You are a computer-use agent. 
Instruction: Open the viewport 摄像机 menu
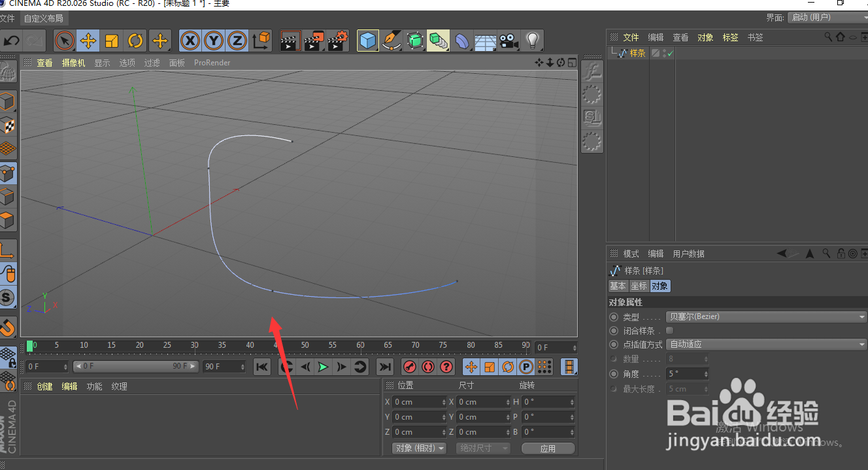tap(74, 63)
